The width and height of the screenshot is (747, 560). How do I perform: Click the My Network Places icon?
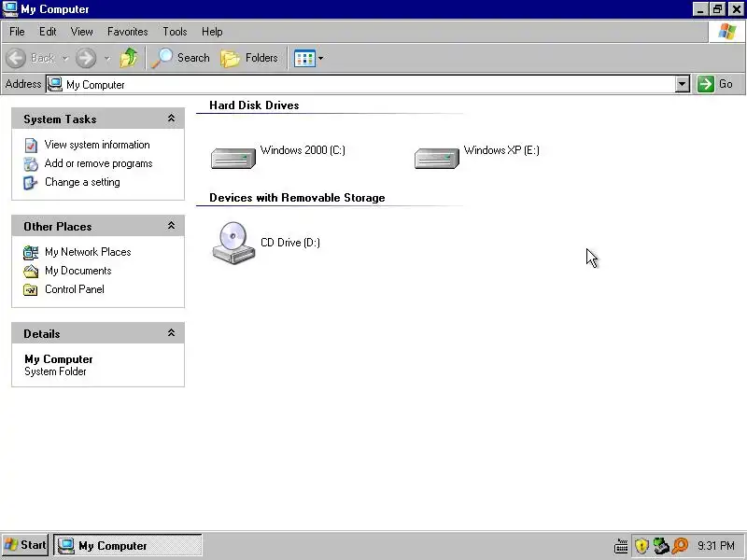[x=31, y=252]
